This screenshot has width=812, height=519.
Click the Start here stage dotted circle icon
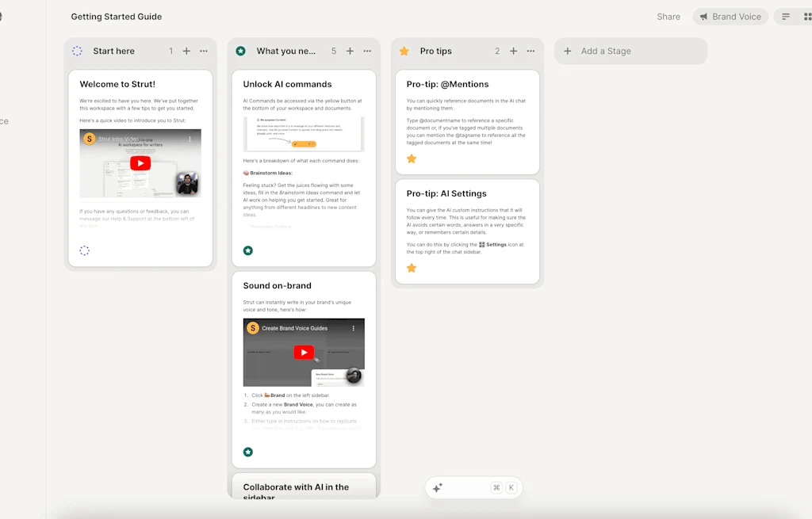pos(77,51)
